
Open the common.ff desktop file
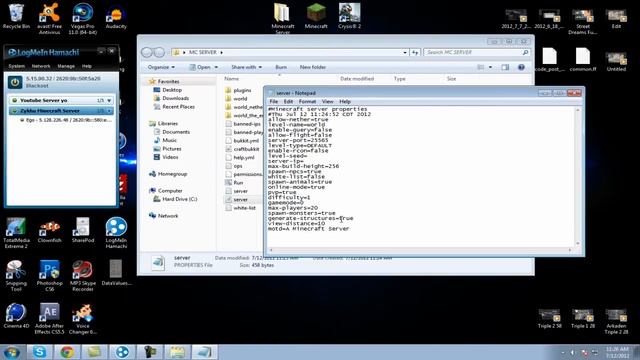point(583,60)
